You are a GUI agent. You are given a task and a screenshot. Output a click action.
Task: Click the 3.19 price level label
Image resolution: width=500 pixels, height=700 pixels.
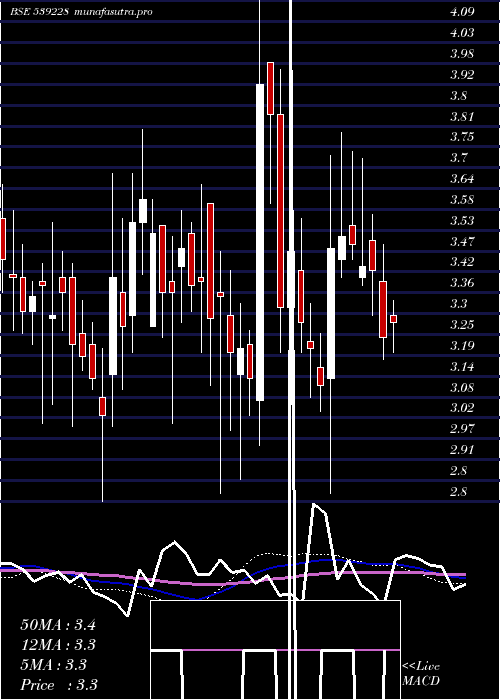coord(462,346)
